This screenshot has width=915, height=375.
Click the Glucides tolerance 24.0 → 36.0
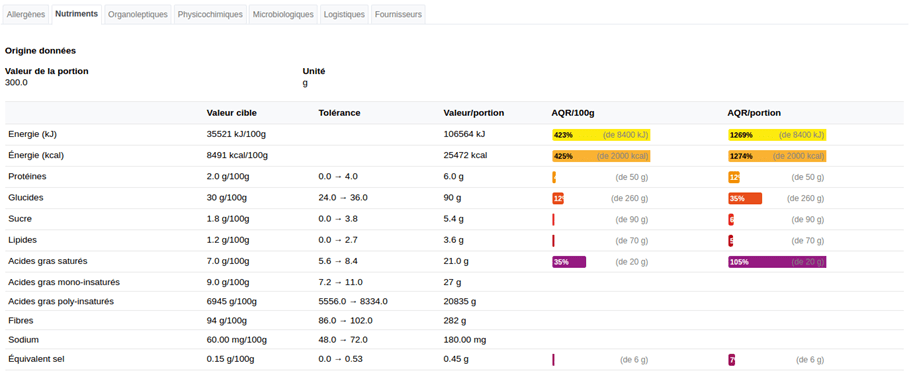343,198
